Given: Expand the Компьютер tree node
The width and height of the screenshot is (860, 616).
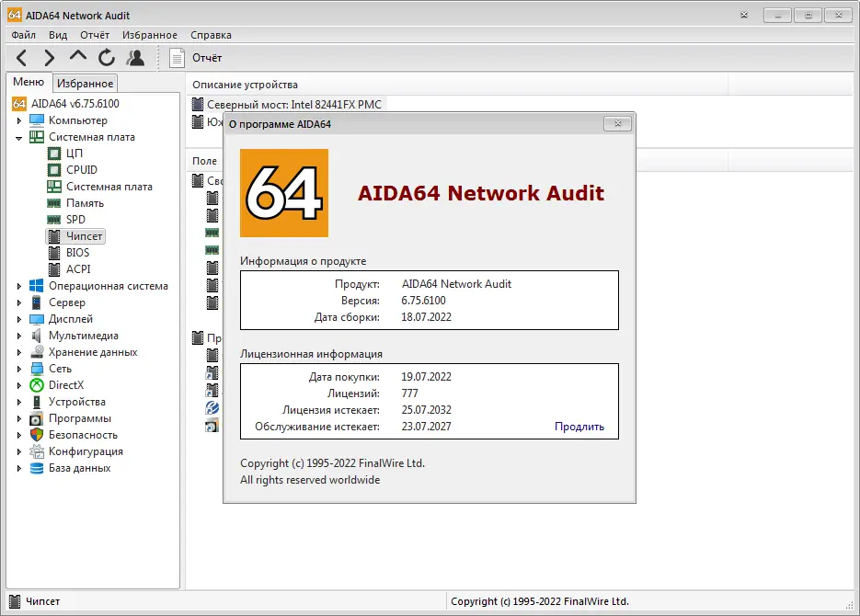Looking at the screenshot, I should 19,120.
